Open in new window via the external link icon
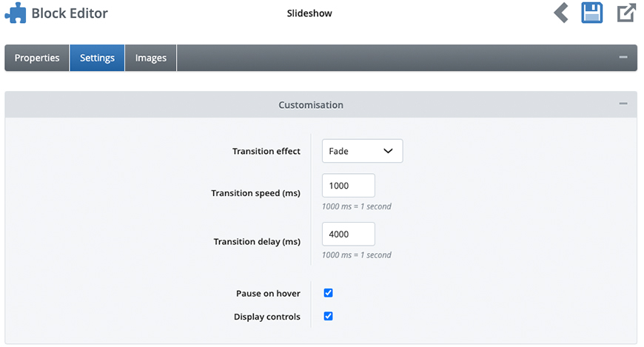 pos(626,13)
